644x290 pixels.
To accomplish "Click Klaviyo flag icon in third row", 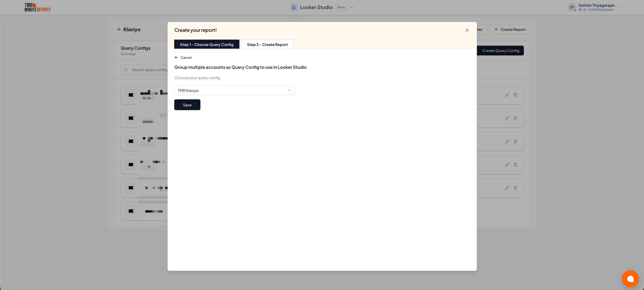I will tap(131, 141).
